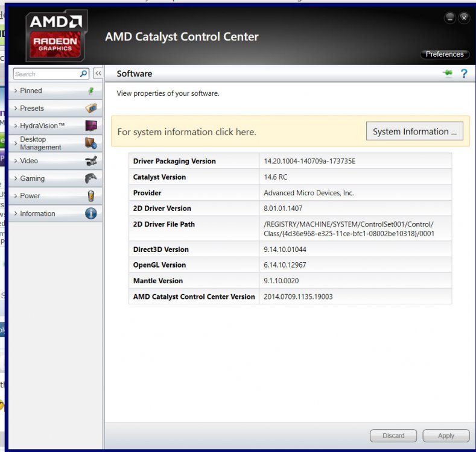Click 2D Driver Version value 8.01.01.1407
476x452 pixels.
[283, 209]
